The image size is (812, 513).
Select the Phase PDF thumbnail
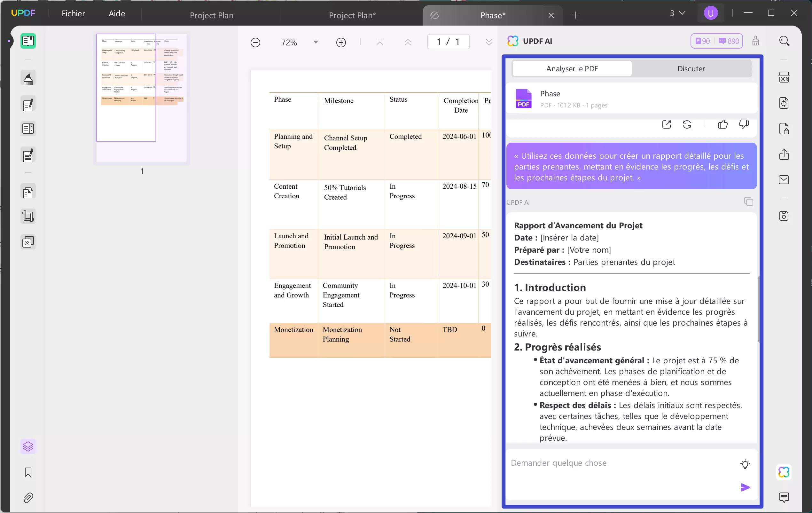[x=523, y=98]
